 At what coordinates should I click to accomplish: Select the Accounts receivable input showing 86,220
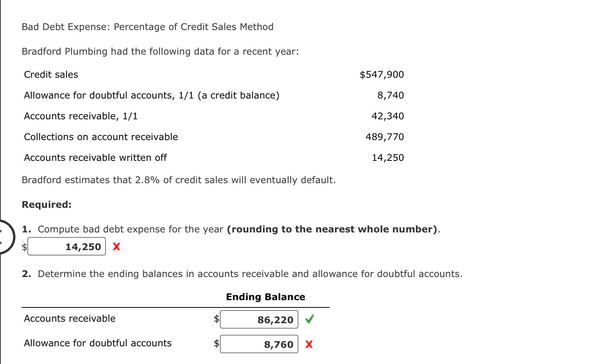[x=259, y=319]
